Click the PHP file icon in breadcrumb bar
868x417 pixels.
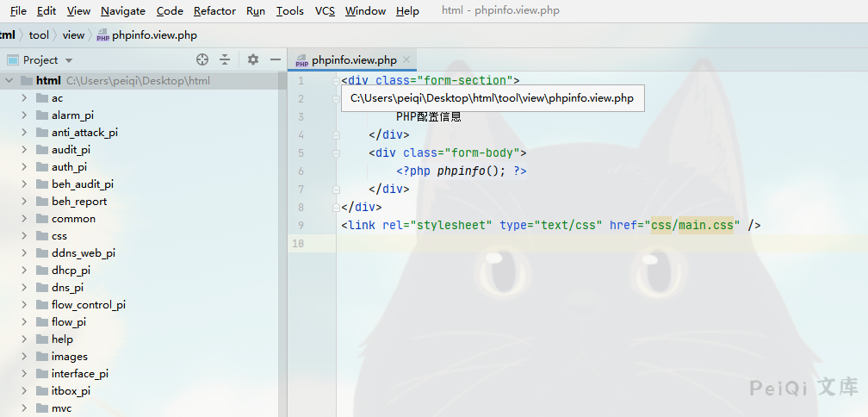coord(103,35)
